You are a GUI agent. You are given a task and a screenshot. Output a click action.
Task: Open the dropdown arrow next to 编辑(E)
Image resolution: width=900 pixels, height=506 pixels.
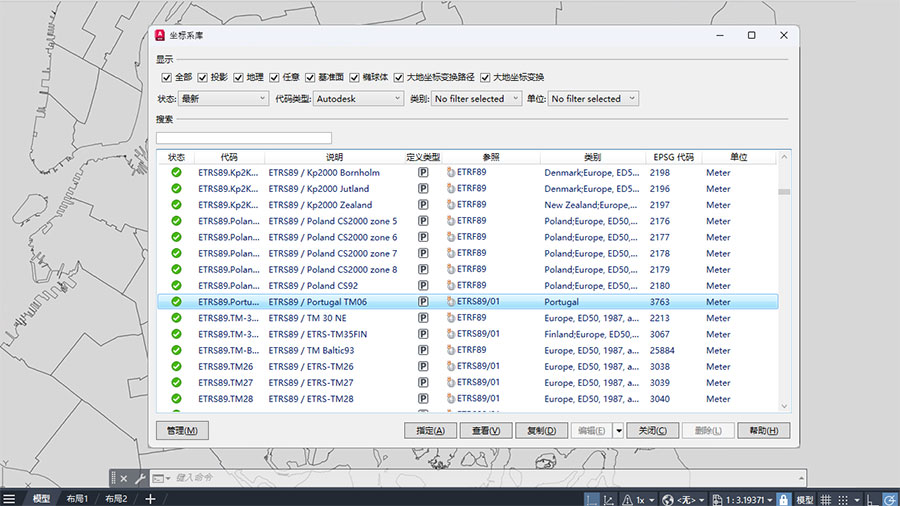(x=619, y=431)
